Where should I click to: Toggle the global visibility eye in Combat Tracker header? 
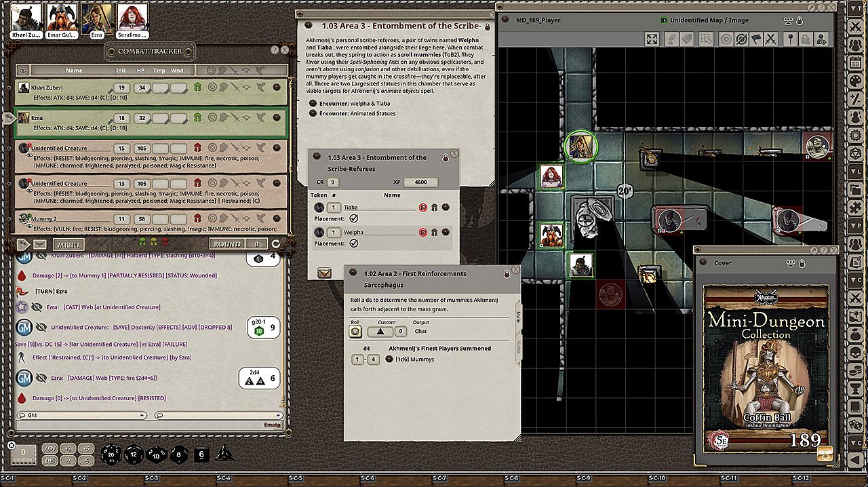[23, 71]
